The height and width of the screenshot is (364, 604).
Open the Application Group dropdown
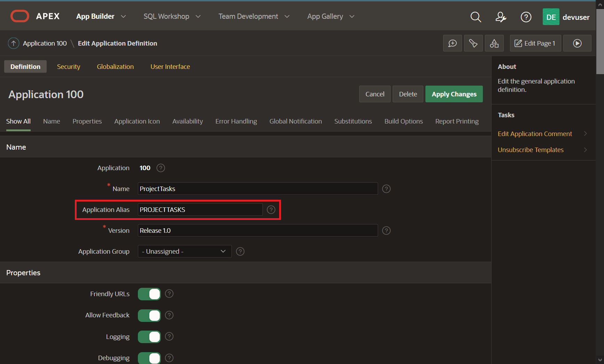coord(185,251)
